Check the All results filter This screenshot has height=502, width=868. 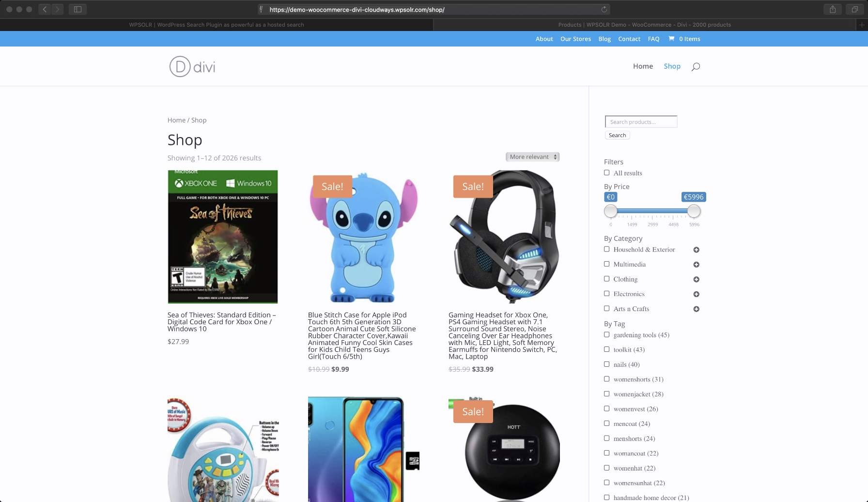pyautogui.click(x=606, y=173)
